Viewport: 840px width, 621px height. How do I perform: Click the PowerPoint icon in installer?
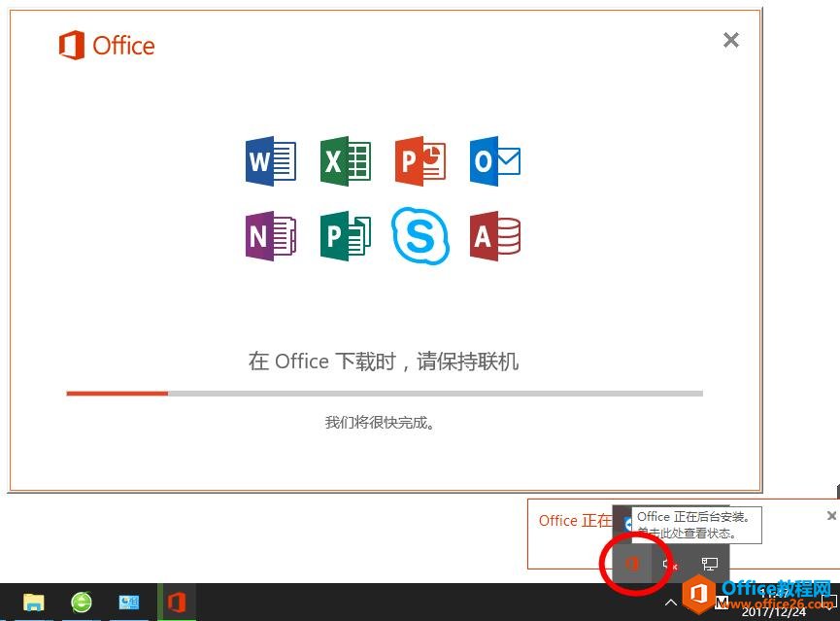(420, 161)
